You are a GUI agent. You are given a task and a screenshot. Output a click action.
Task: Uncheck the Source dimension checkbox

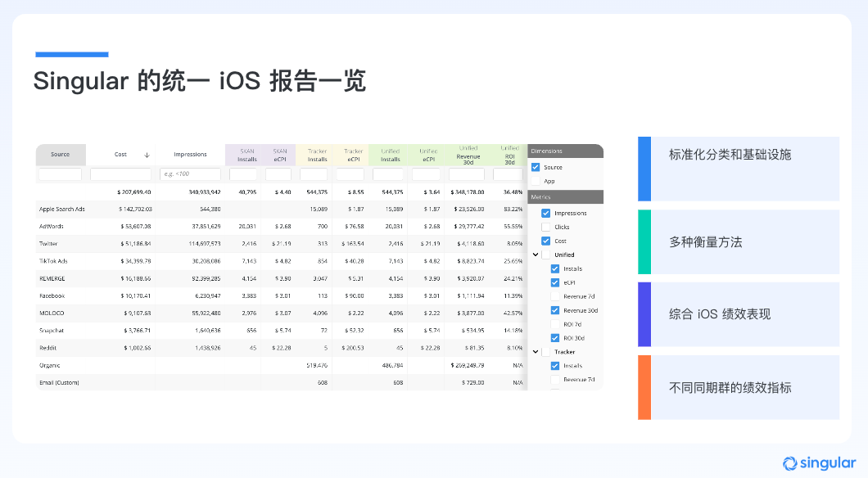click(536, 167)
